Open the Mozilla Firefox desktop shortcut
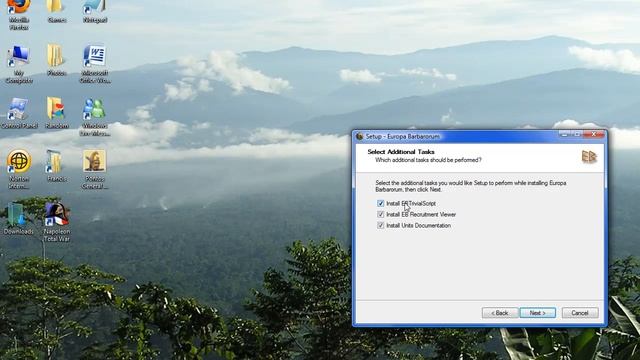 pos(19,14)
